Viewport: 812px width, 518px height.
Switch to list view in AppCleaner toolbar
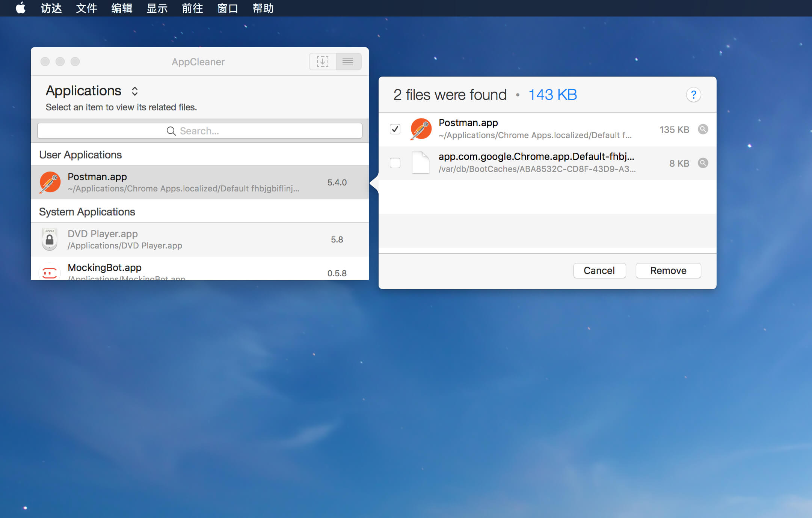coord(348,62)
